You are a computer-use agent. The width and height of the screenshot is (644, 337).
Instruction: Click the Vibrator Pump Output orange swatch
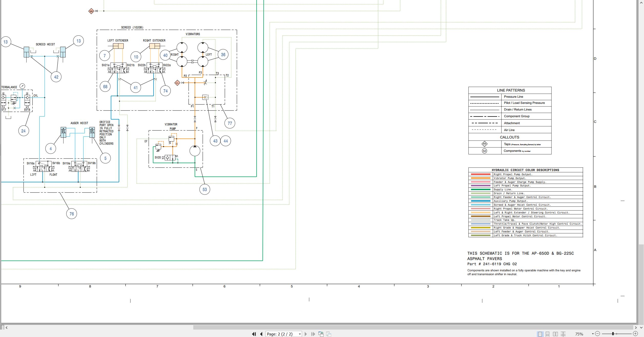(480, 178)
